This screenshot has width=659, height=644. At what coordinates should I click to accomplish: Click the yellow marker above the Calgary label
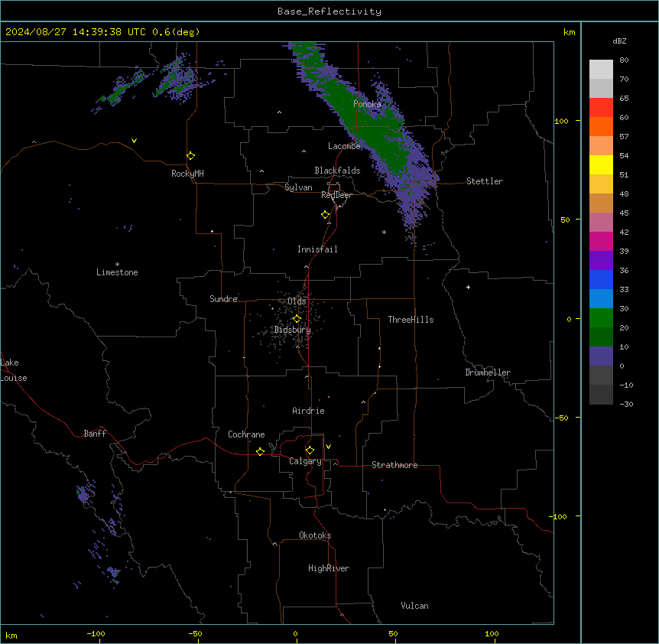310,450
